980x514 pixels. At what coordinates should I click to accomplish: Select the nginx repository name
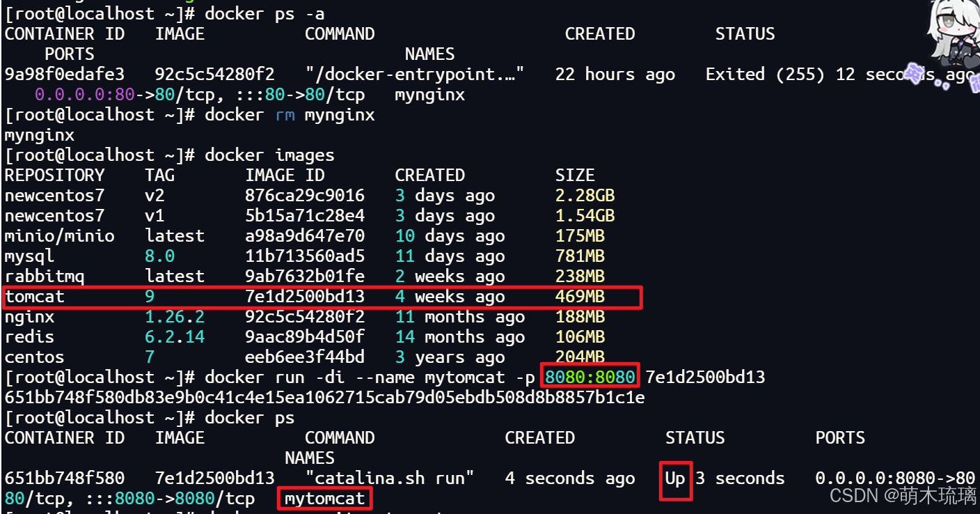point(30,317)
